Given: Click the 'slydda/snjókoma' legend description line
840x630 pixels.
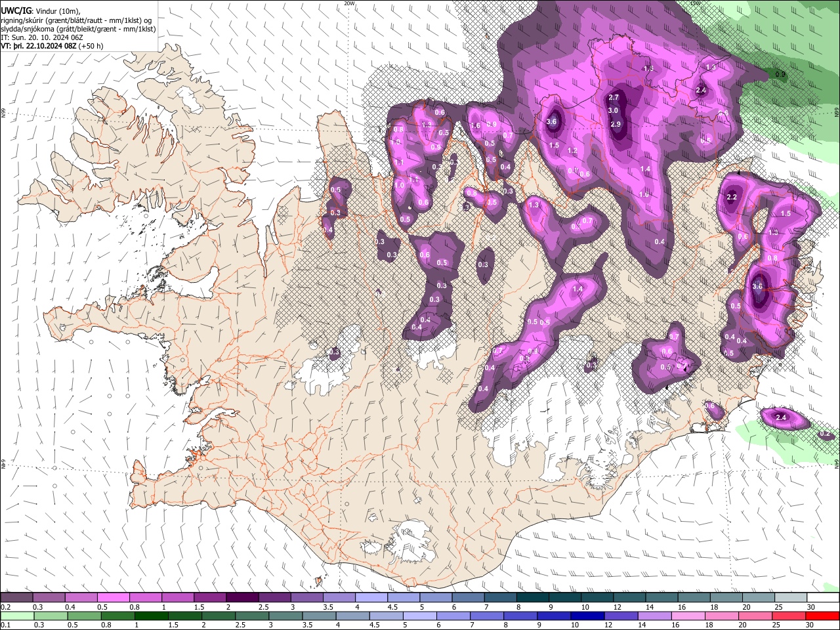Looking at the screenshot, I should pyautogui.click(x=78, y=29).
